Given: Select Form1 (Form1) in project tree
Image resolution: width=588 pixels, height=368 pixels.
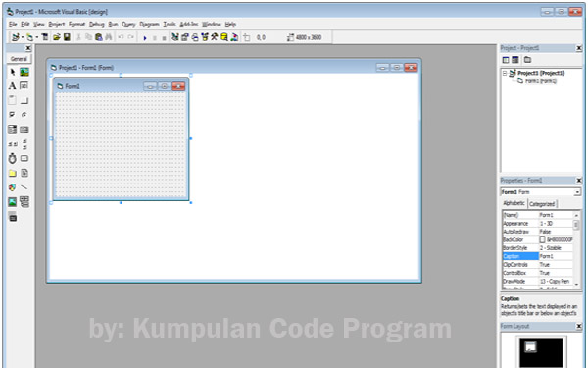Looking at the screenshot, I should pyautogui.click(x=541, y=81).
